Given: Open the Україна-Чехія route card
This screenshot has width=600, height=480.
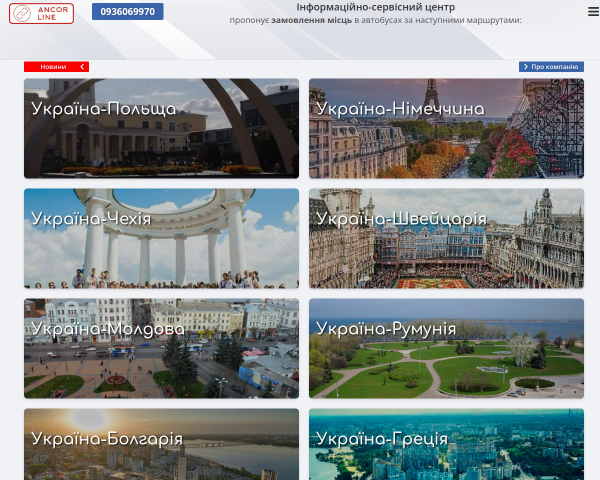Looking at the screenshot, I should (161, 238).
